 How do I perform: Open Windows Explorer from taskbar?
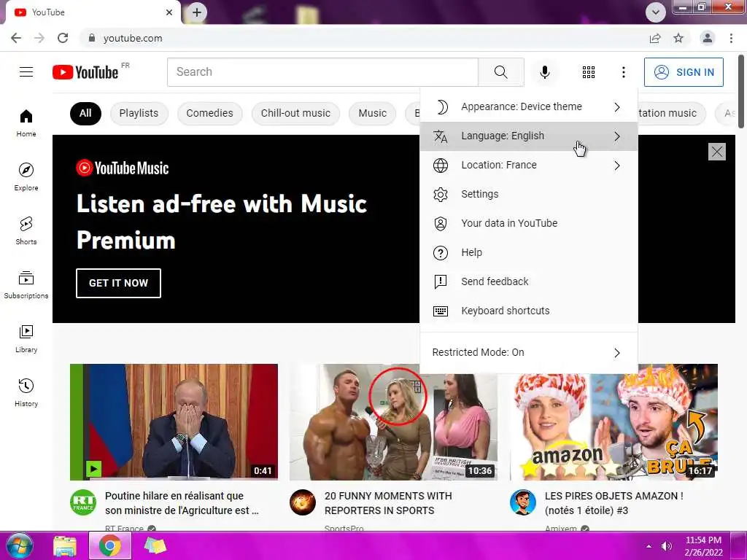pyautogui.click(x=65, y=545)
